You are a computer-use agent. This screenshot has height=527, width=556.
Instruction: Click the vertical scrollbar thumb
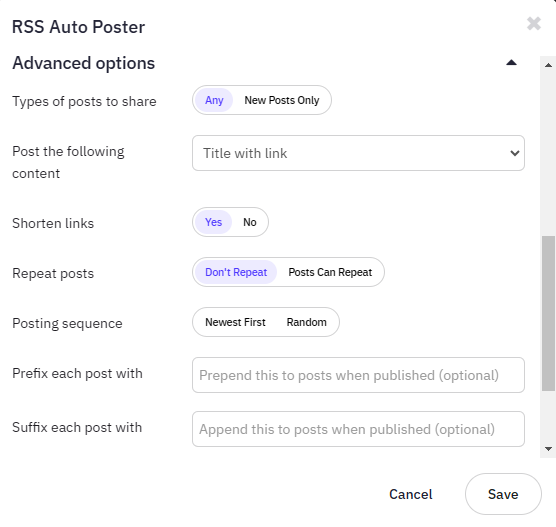pos(548,313)
